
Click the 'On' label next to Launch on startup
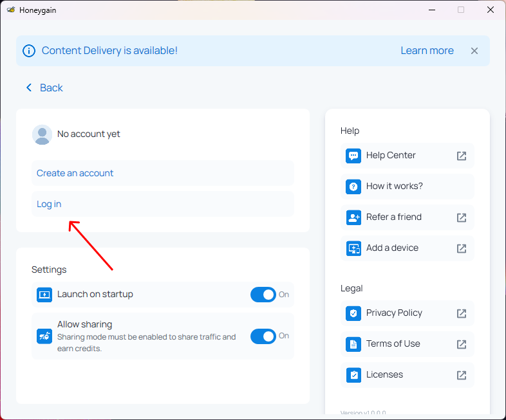284,295
